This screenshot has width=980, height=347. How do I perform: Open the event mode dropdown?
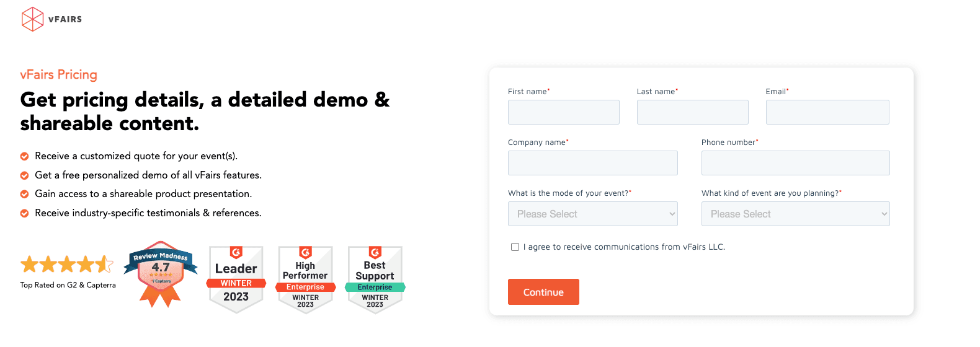tap(592, 214)
